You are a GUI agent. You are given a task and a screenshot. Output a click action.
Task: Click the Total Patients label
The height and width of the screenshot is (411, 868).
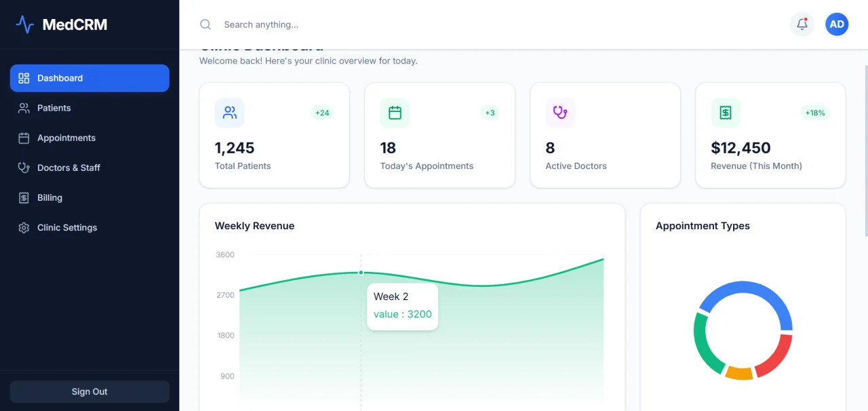(243, 165)
